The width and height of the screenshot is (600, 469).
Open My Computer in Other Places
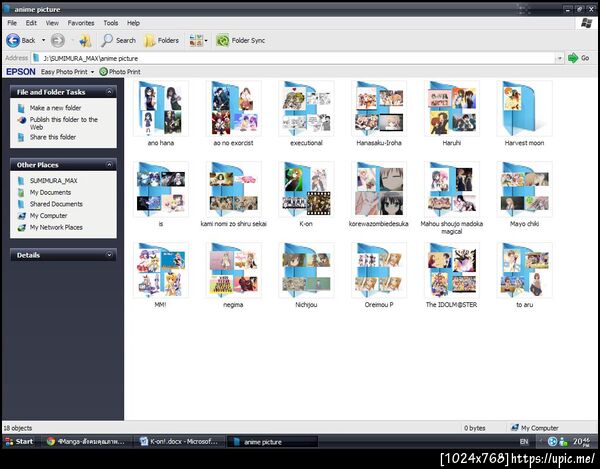49,216
